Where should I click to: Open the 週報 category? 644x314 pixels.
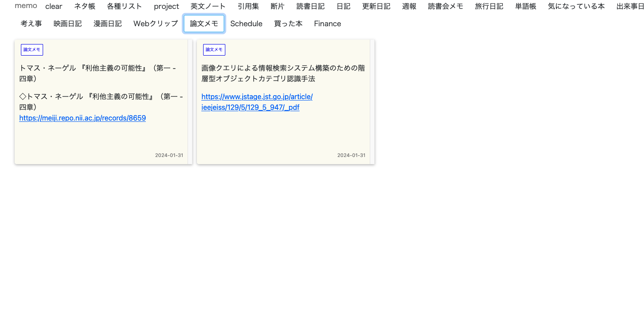408,6
